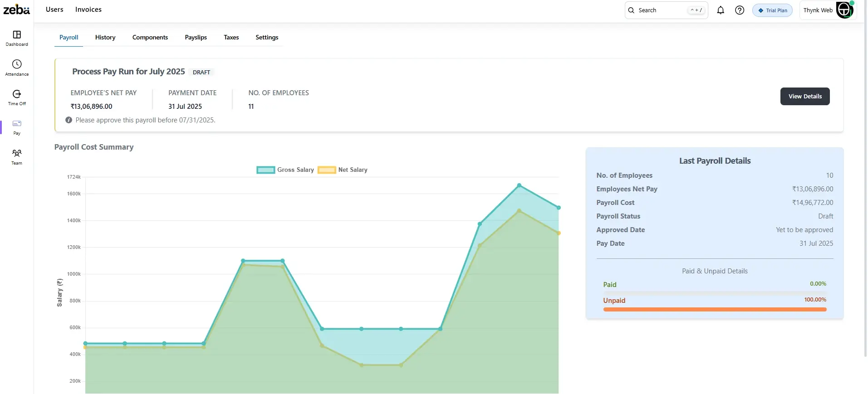Image resolution: width=868 pixels, height=394 pixels.
Task: Go to the Taxes tab
Action: (231, 37)
